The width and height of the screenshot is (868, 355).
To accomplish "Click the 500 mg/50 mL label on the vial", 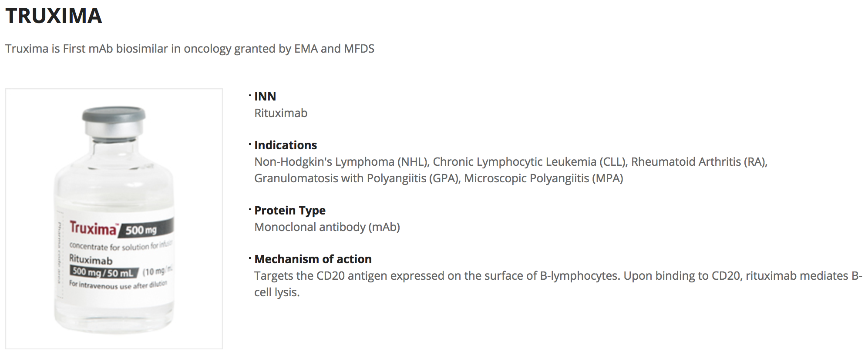I will [103, 273].
